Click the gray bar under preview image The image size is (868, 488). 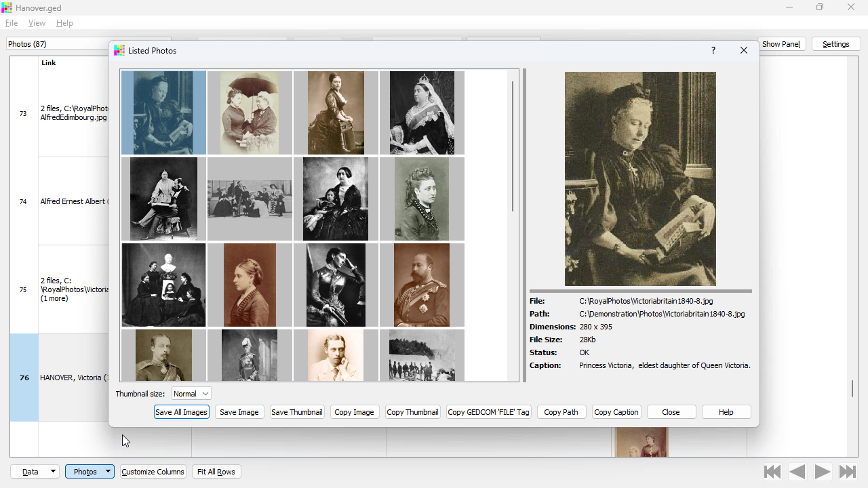[641, 291]
